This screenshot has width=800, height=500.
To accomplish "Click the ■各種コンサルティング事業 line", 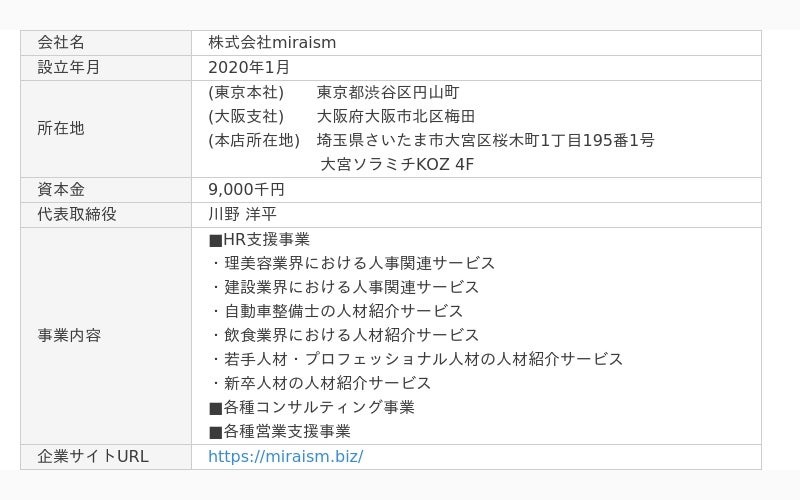I will [312, 407].
